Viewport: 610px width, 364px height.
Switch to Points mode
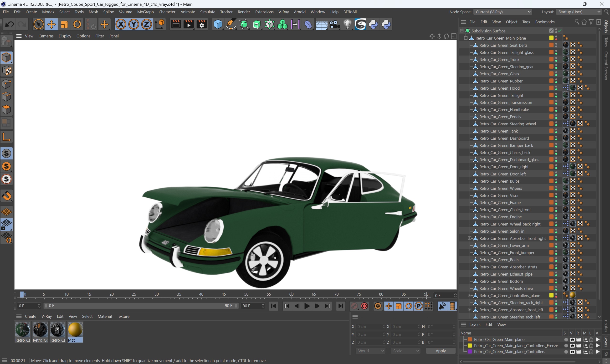[7, 84]
